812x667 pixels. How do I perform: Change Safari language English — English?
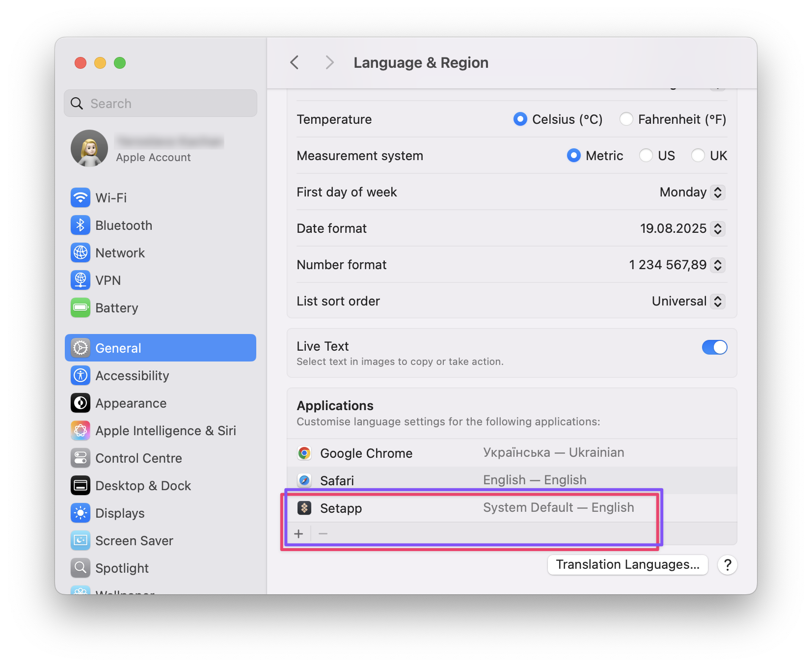click(x=535, y=480)
